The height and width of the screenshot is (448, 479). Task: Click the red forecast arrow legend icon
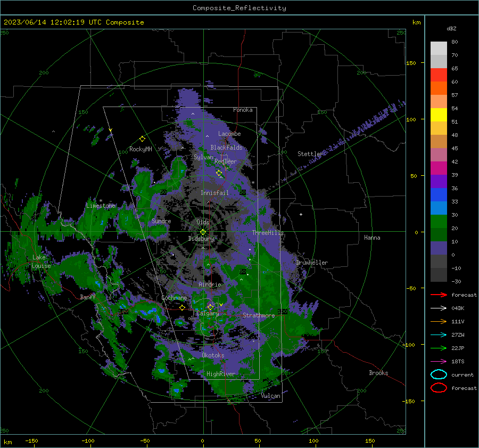pyautogui.click(x=439, y=295)
